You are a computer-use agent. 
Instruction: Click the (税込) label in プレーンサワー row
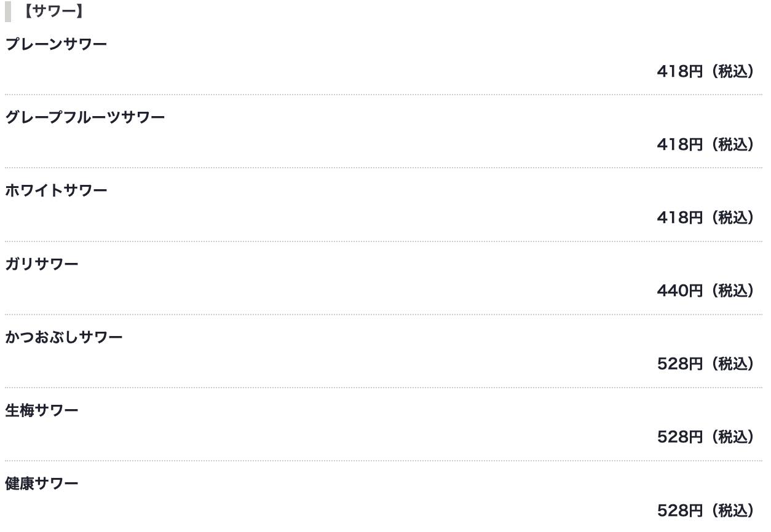pos(733,71)
